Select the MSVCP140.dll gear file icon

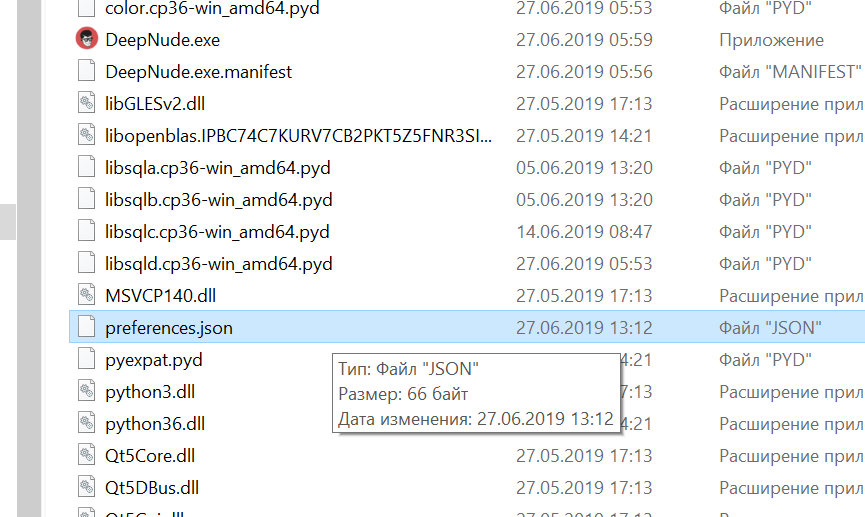pos(87,295)
